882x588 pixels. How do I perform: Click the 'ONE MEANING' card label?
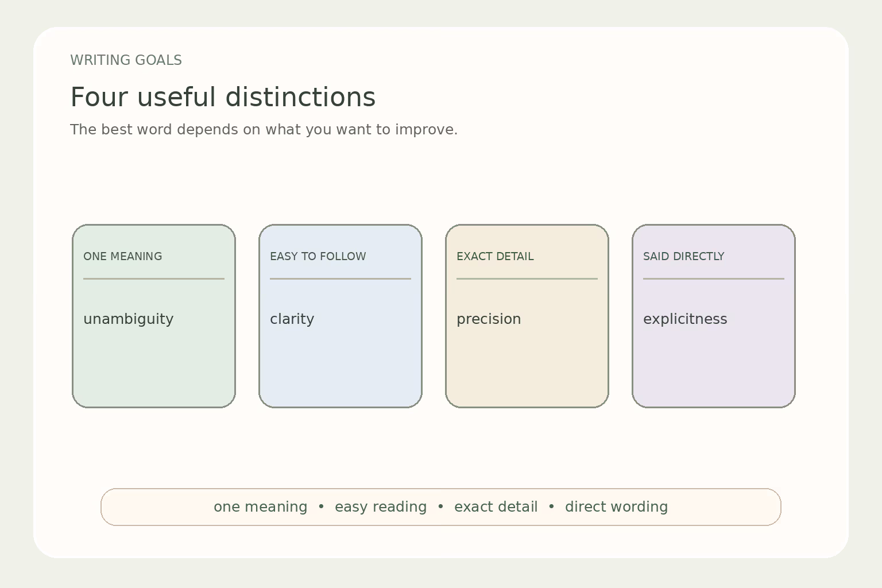click(122, 257)
